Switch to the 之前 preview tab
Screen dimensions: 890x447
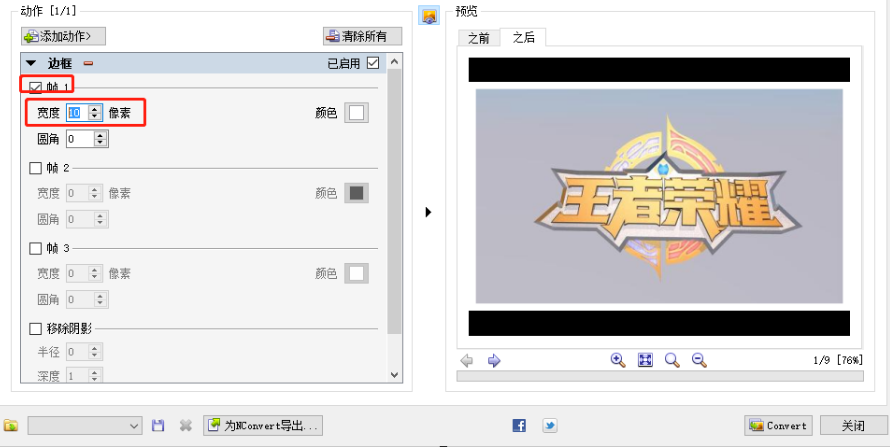[x=478, y=38]
